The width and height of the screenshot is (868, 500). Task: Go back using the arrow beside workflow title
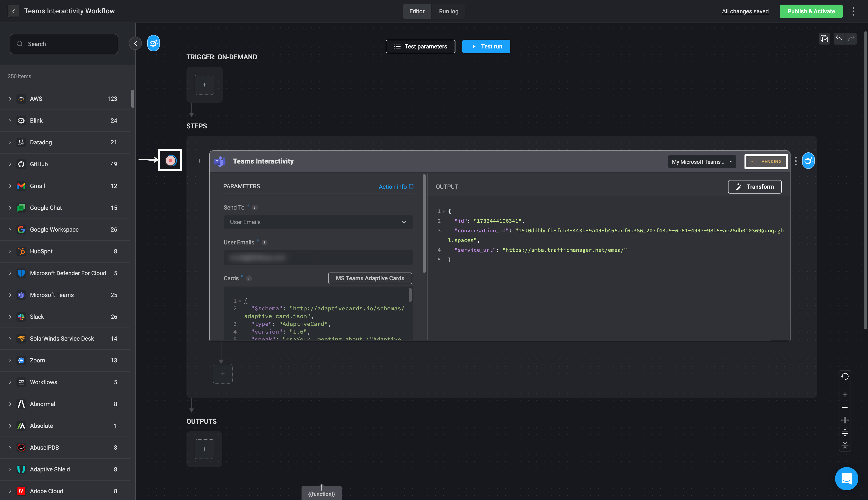tap(13, 11)
